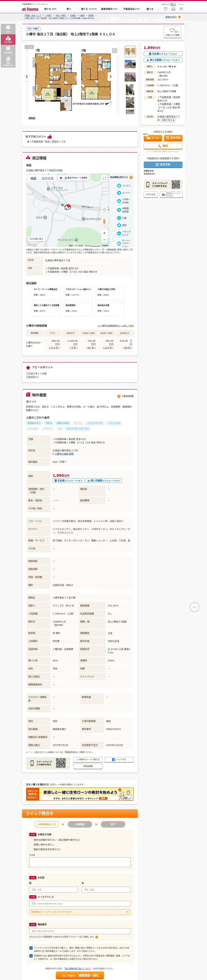This screenshot has width=207, height=980.
Task: Click the 電話 contact button
Action: [163, 146]
